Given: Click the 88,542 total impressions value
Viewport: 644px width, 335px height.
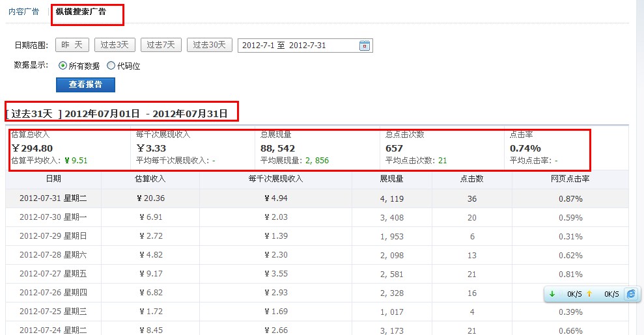Looking at the screenshot, I should click(x=277, y=148).
